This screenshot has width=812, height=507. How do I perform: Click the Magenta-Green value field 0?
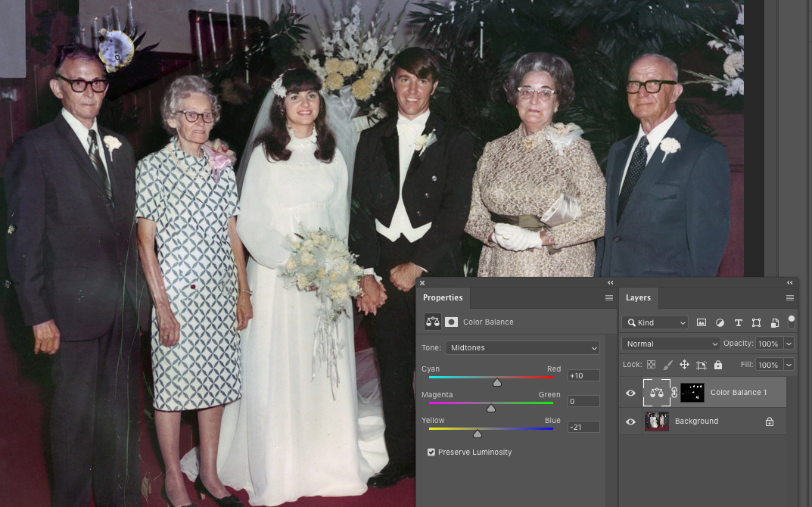point(583,401)
